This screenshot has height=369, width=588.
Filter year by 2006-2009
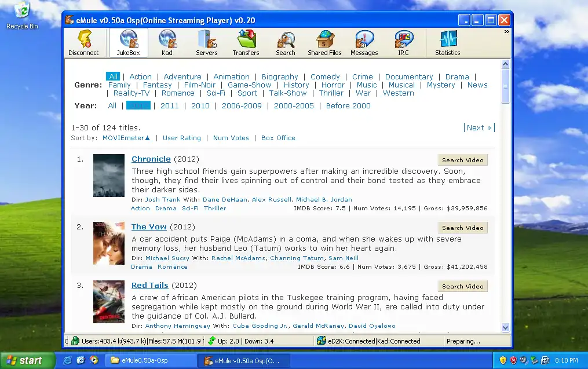pyautogui.click(x=242, y=106)
